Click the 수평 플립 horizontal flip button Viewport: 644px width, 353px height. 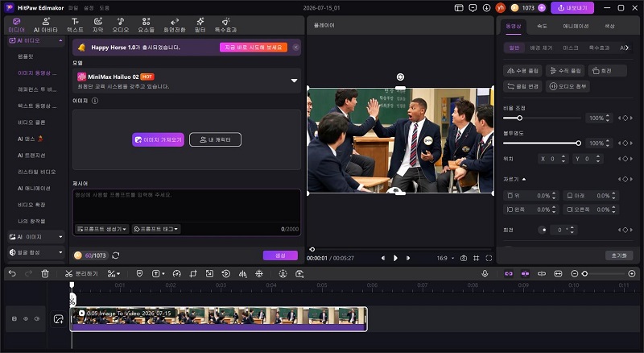click(x=522, y=71)
